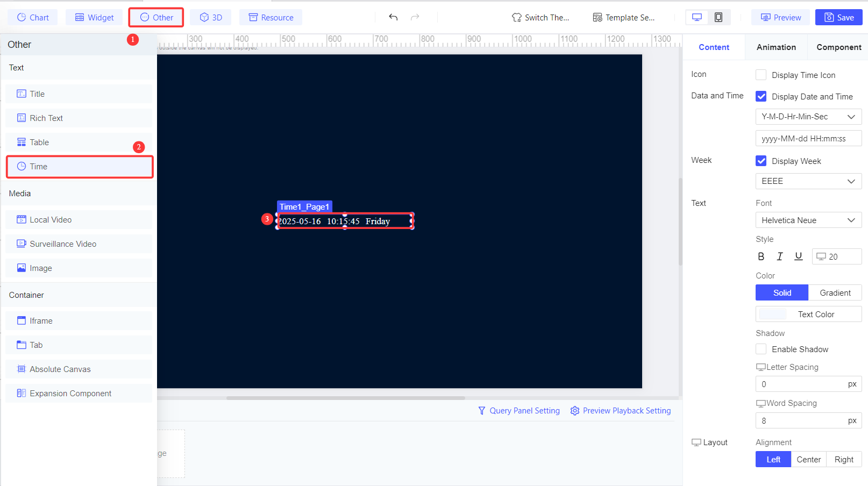Click the undo arrow icon
This screenshot has width=868, height=486.
click(393, 17)
